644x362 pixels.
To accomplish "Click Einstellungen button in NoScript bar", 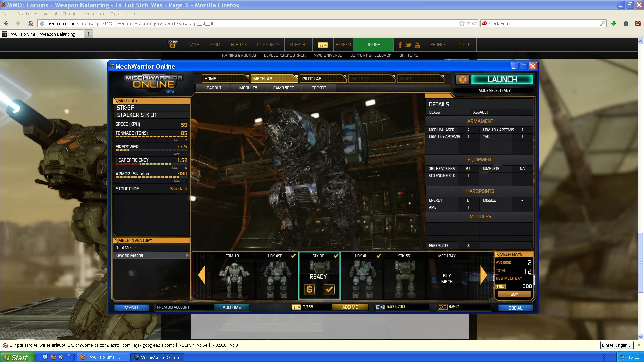I will [616, 345].
